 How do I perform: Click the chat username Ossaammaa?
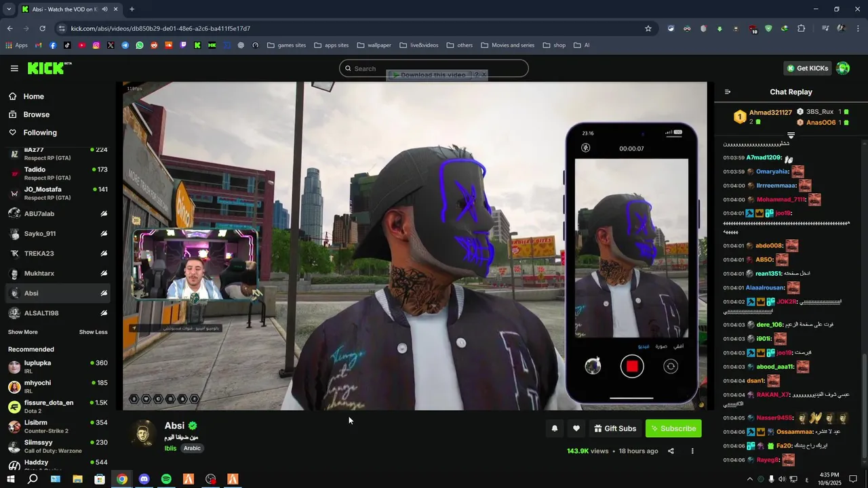[795, 432]
